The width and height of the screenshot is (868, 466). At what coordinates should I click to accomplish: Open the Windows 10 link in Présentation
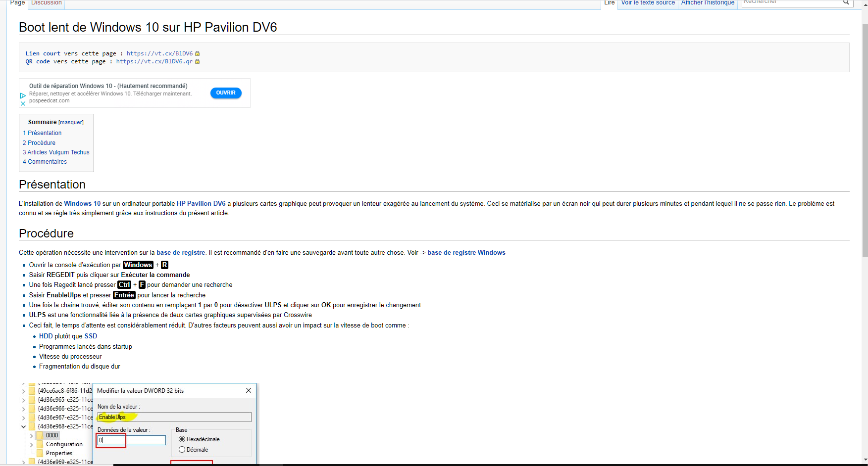point(82,203)
